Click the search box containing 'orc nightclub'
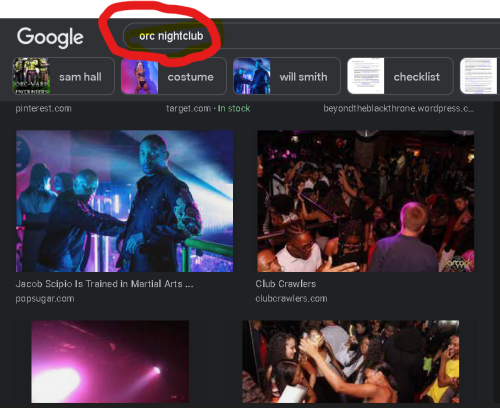 pyautogui.click(x=311, y=36)
